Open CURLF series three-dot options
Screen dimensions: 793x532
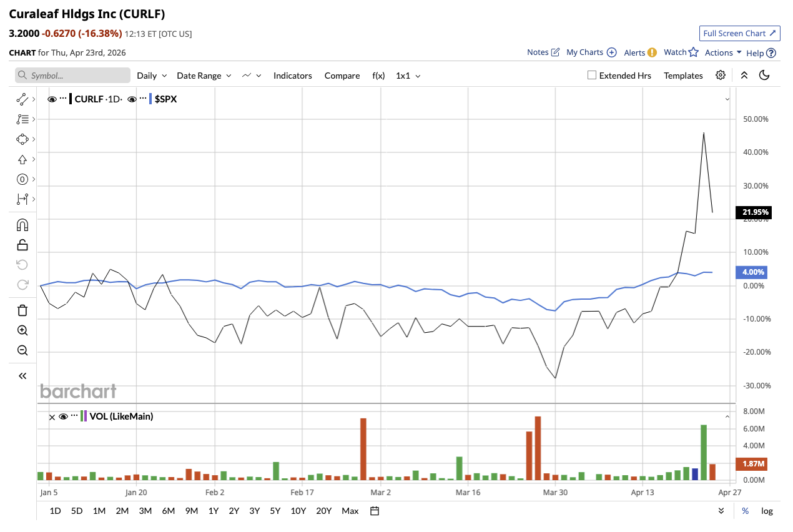pos(63,99)
